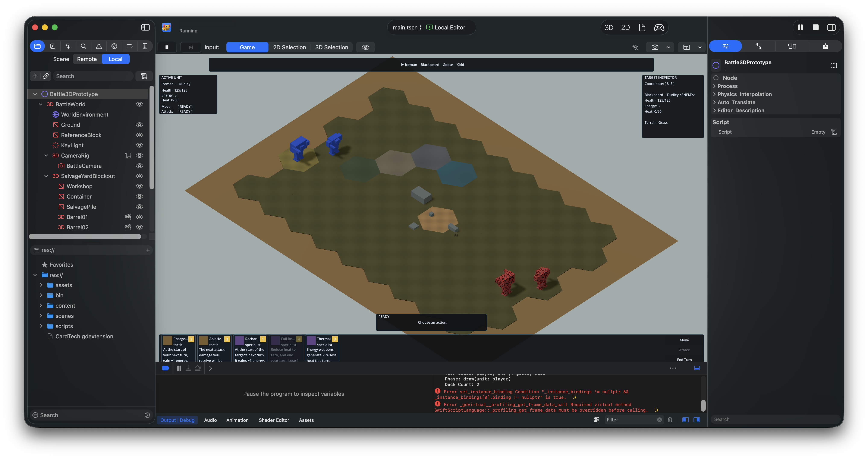Click the script icon beside scene search
The image size is (868, 459).
144,76
